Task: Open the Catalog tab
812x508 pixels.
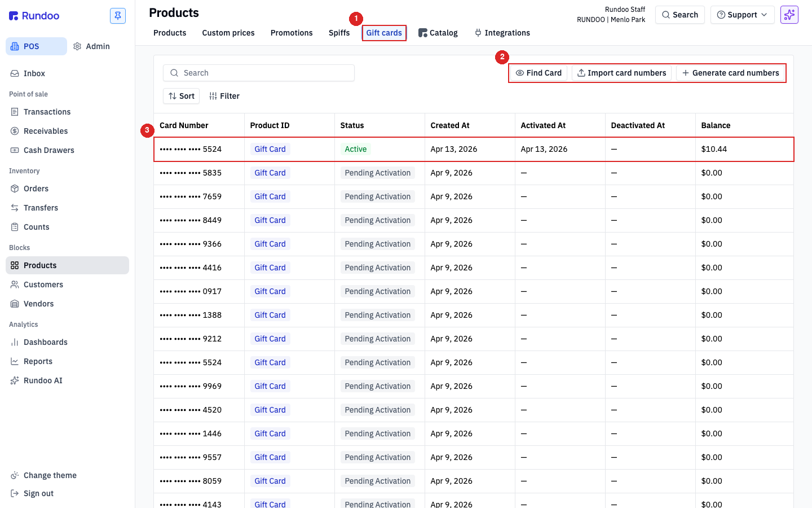Action: coord(438,33)
